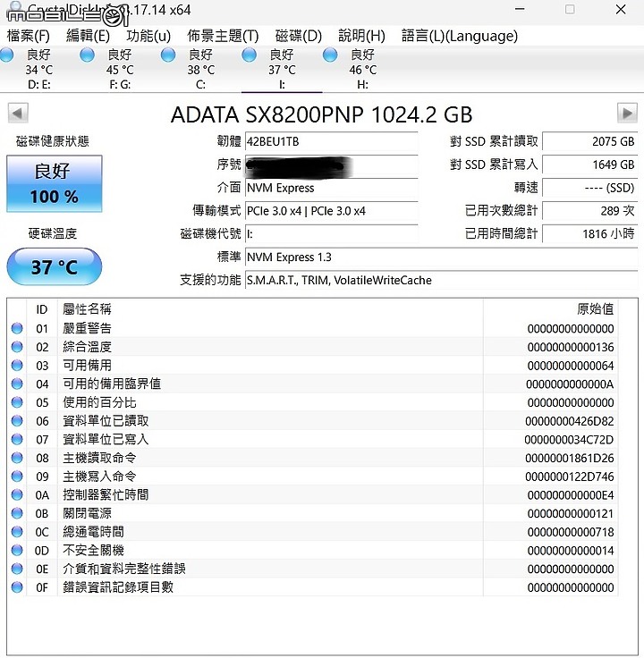Click status dot of row 0E 介質和資料完整性錯誤
The height and width of the screenshot is (658, 644).
click(x=17, y=569)
